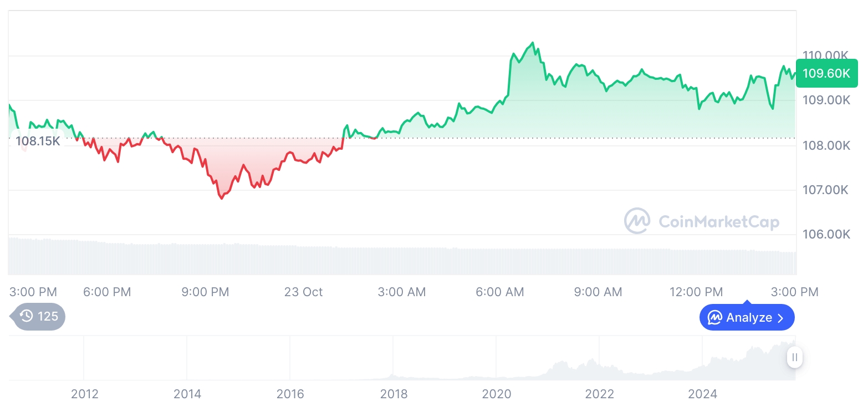Viewport: 868px width, 406px height.
Task: Select 2012 on the year timeline
Action: pos(85,394)
